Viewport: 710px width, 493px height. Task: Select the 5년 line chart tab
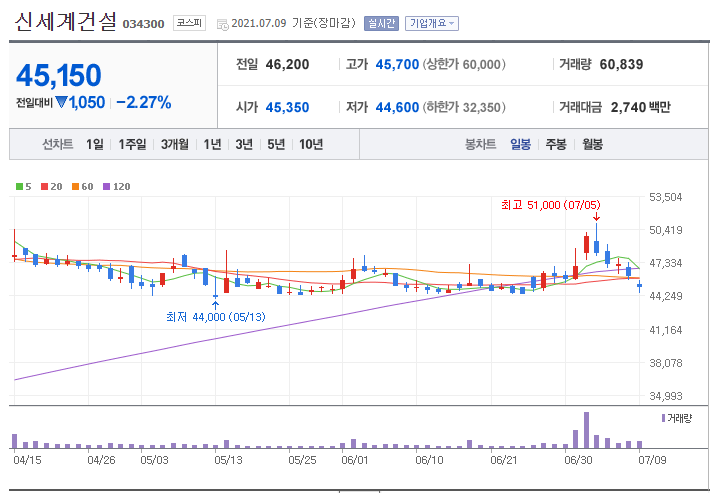pyautogui.click(x=276, y=144)
